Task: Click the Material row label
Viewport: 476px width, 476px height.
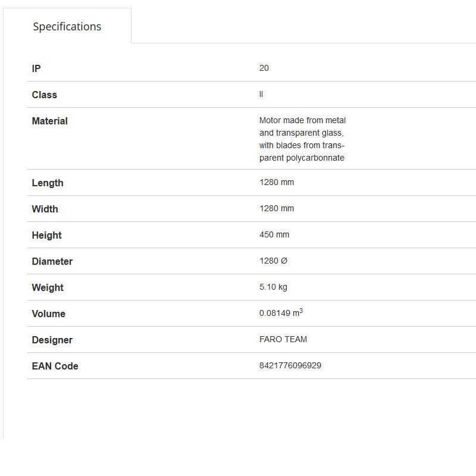Action: [x=49, y=121]
